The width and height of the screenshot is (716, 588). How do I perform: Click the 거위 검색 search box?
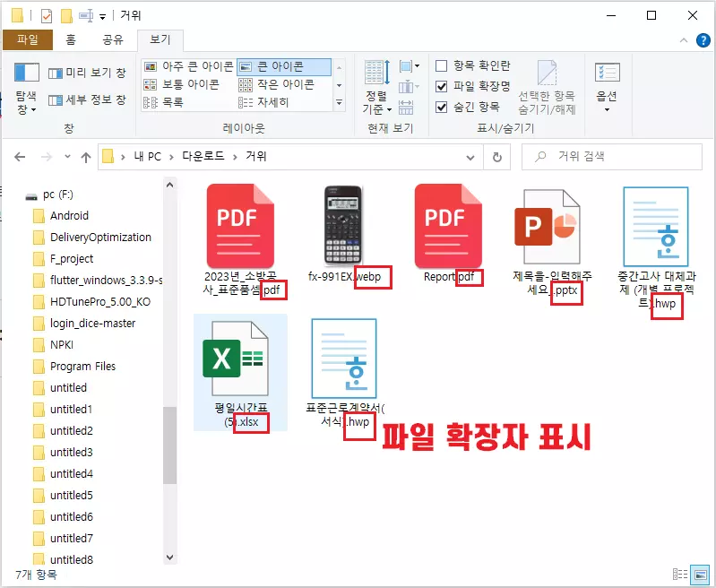[x=612, y=157]
